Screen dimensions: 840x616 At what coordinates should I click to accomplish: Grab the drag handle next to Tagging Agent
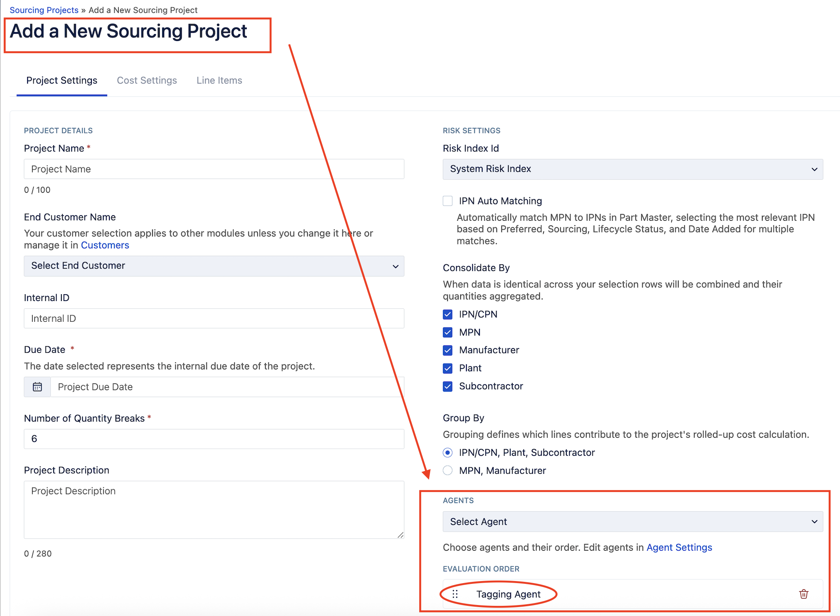pyautogui.click(x=455, y=594)
